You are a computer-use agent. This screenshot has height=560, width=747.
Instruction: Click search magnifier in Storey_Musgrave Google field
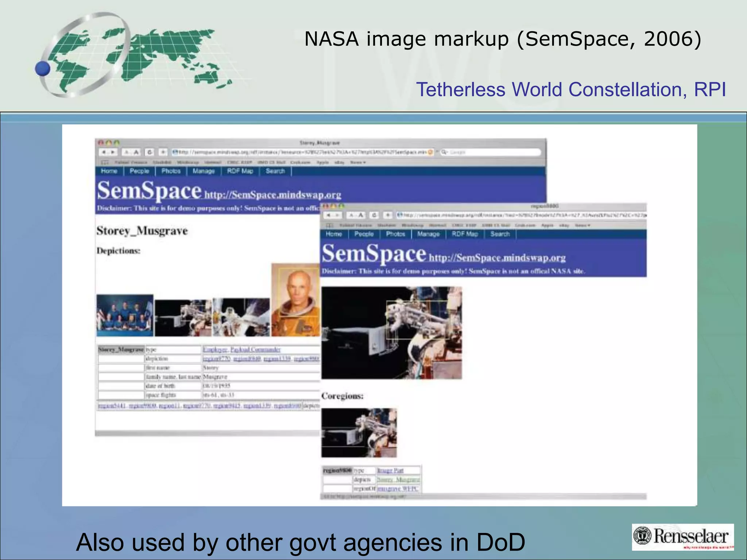click(444, 152)
